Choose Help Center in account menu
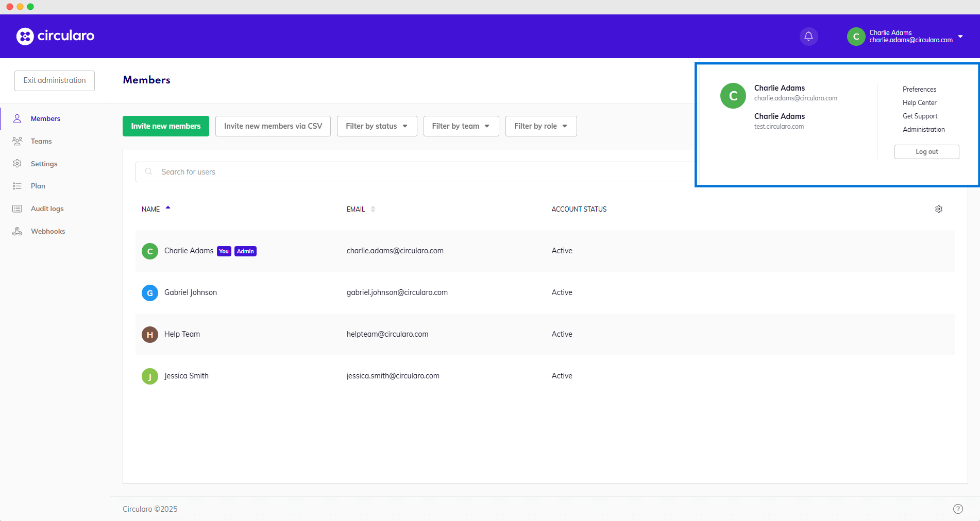Screen dimensions: 980x521 click(919, 103)
